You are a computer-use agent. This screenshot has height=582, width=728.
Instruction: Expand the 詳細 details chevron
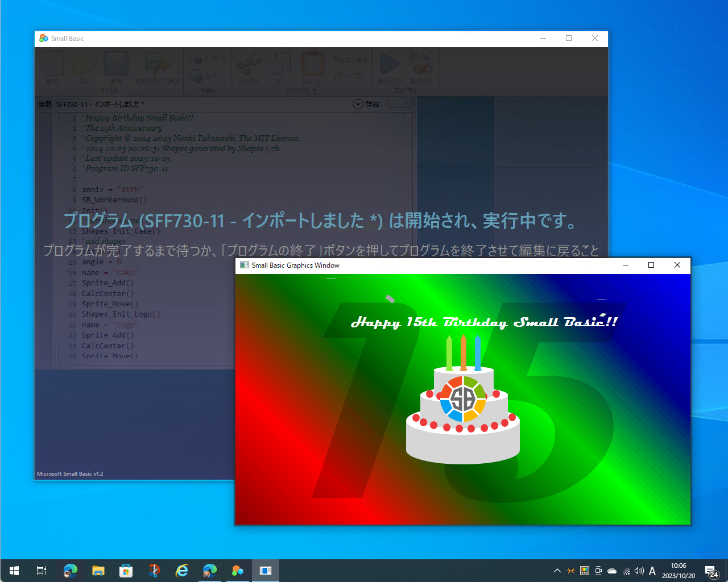pyautogui.click(x=358, y=104)
